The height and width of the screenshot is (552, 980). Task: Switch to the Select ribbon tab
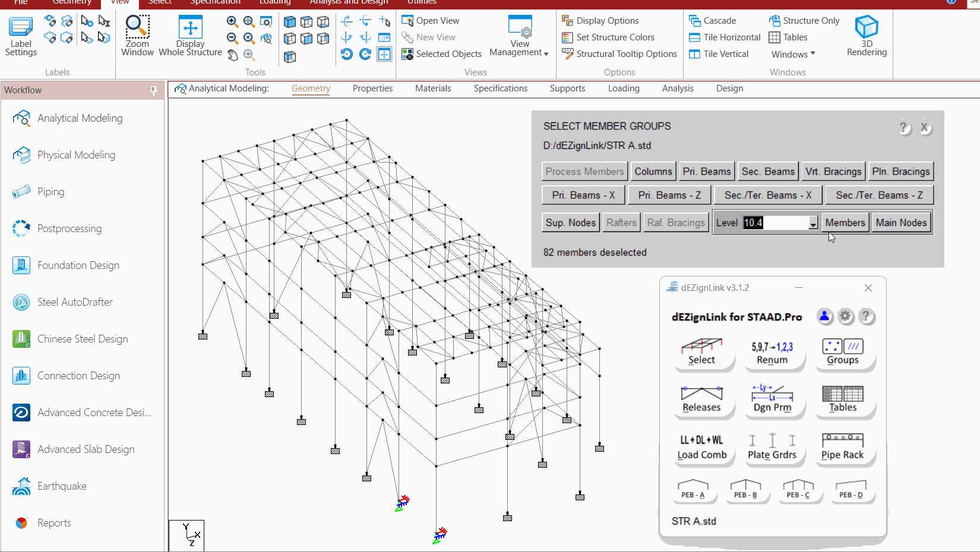click(160, 2)
